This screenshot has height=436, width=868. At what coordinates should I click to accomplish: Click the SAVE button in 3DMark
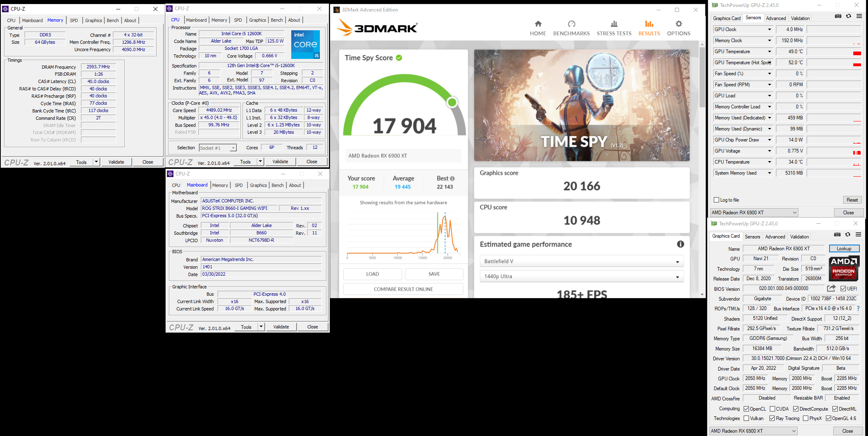pos(434,274)
